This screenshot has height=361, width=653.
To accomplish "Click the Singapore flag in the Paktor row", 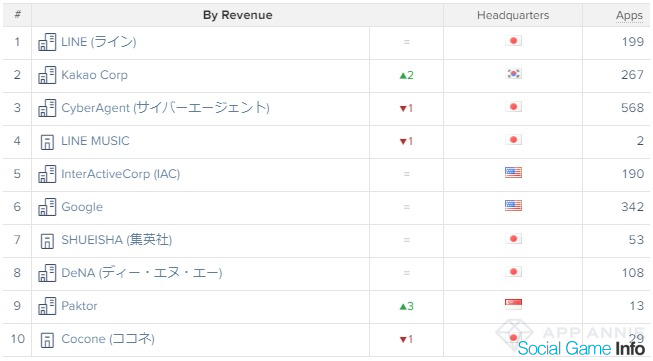I will 513,304.
